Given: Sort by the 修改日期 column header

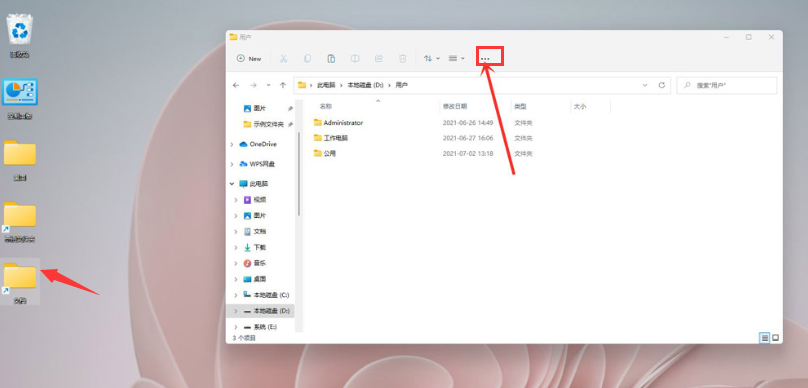Looking at the screenshot, I should coord(455,107).
